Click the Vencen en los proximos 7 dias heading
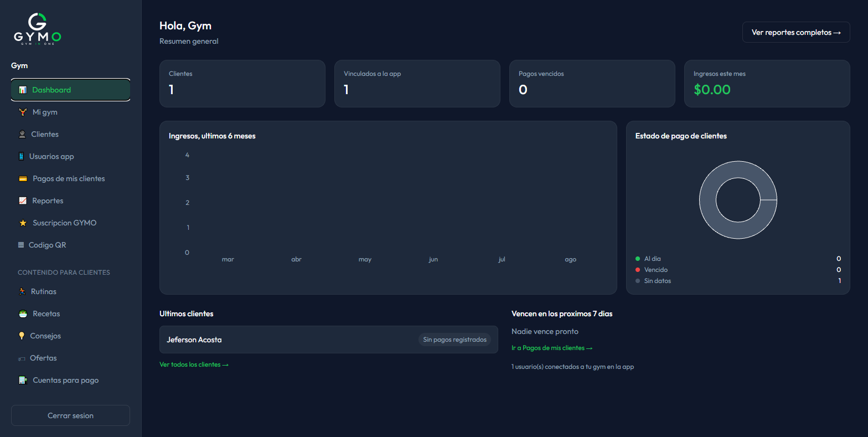Viewport: 868px width, 437px height. [x=562, y=313]
